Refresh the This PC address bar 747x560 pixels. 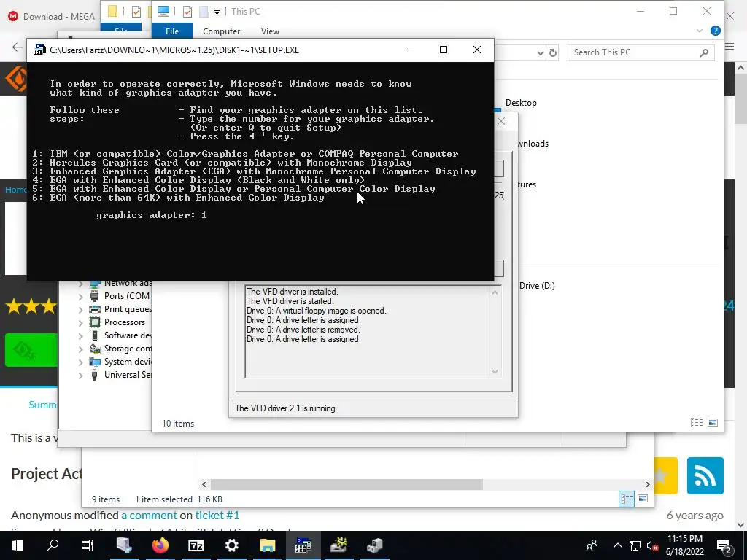553,52
